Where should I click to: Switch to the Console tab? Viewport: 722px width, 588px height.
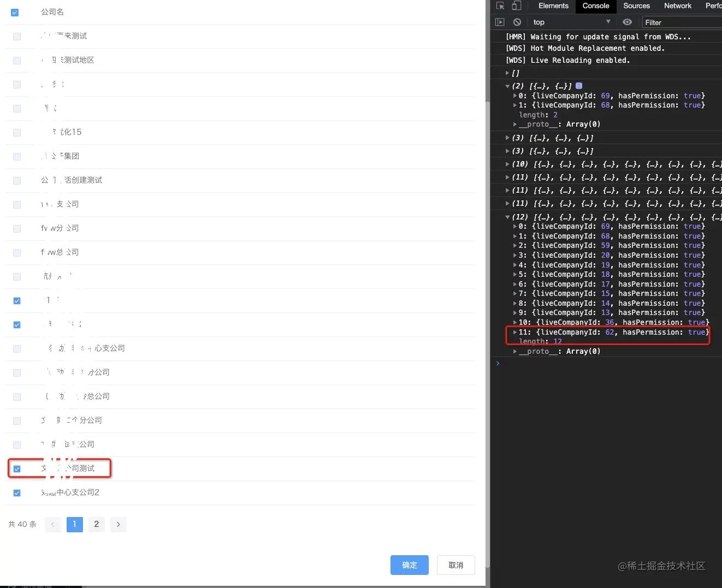[x=596, y=6]
